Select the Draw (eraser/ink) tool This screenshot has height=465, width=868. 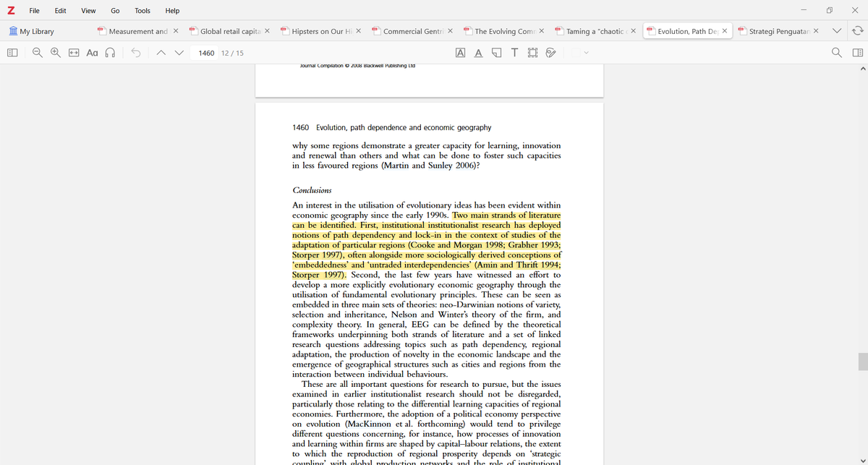point(550,53)
